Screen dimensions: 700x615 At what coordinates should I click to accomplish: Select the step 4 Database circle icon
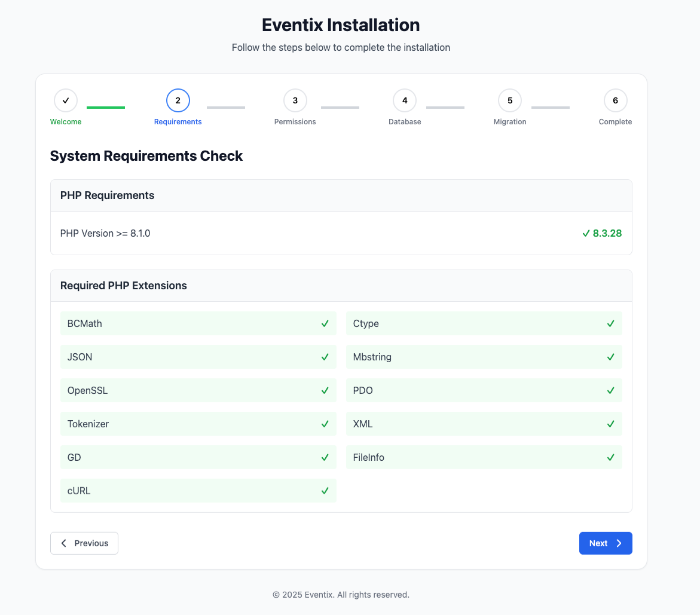pyautogui.click(x=405, y=100)
